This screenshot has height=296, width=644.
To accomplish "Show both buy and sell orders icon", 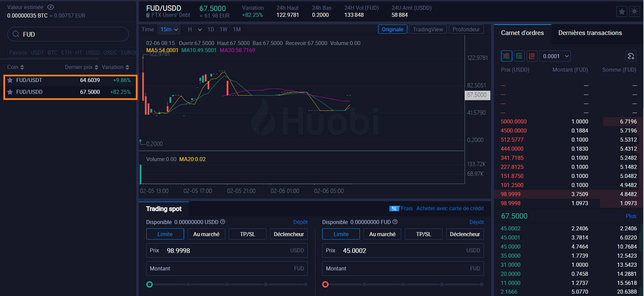I will pyautogui.click(x=506, y=56).
